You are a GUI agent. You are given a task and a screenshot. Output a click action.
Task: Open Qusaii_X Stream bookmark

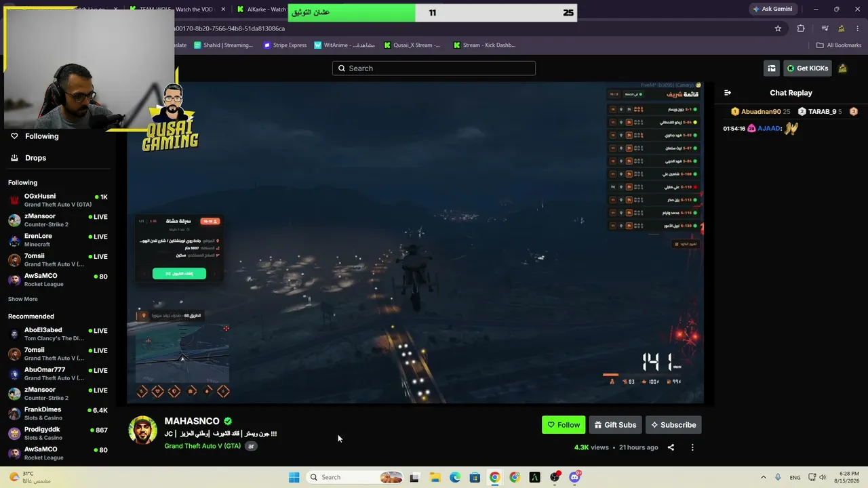[412, 45]
